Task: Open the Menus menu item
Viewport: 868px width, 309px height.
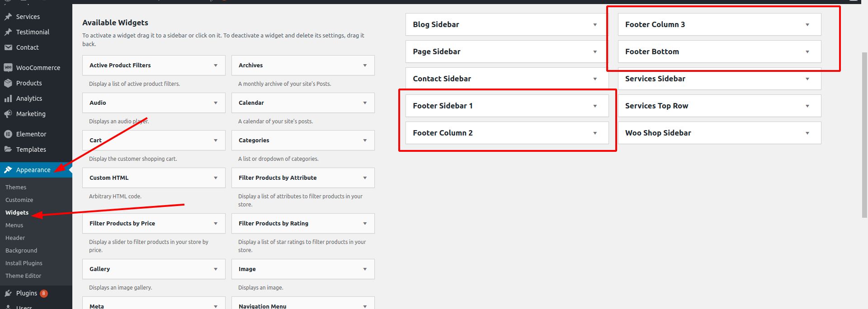Action: click(14, 225)
